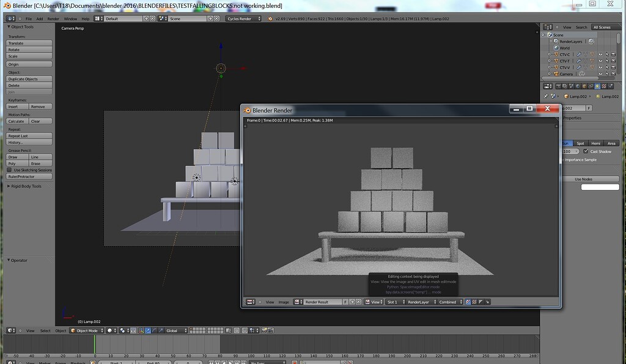
Task: Open the Window menu
Action: pos(70,19)
